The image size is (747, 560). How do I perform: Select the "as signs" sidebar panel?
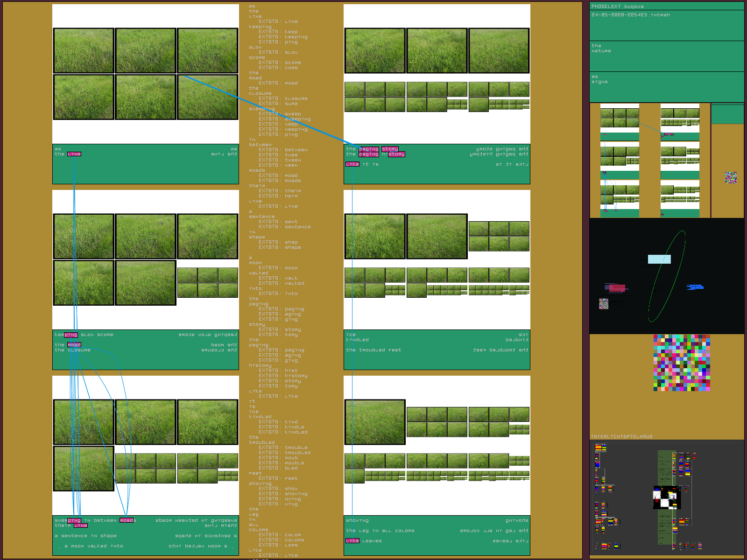[x=666, y=86]
